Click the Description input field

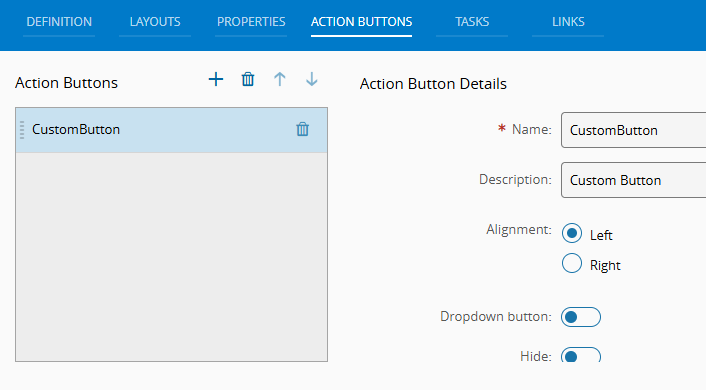pyautogui.click(x=634, y=180)
